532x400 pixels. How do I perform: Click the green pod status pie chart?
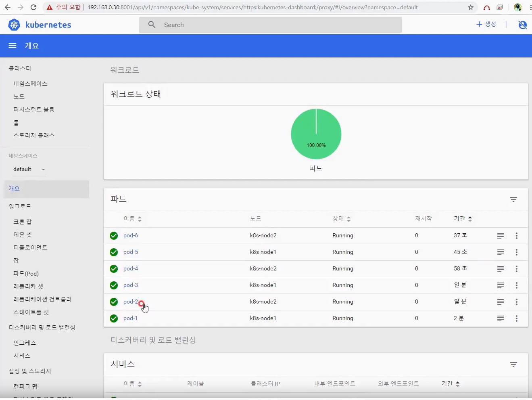pos(316,134)
